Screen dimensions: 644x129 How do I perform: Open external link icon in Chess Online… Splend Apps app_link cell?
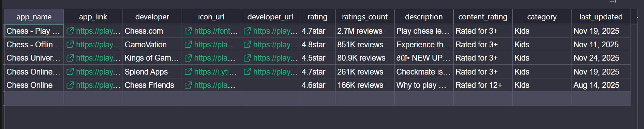70,72
